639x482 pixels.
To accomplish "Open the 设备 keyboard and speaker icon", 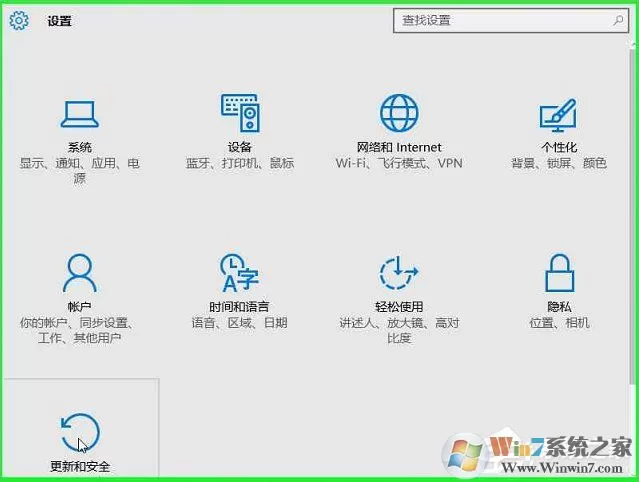I will (x=240, y=113).
